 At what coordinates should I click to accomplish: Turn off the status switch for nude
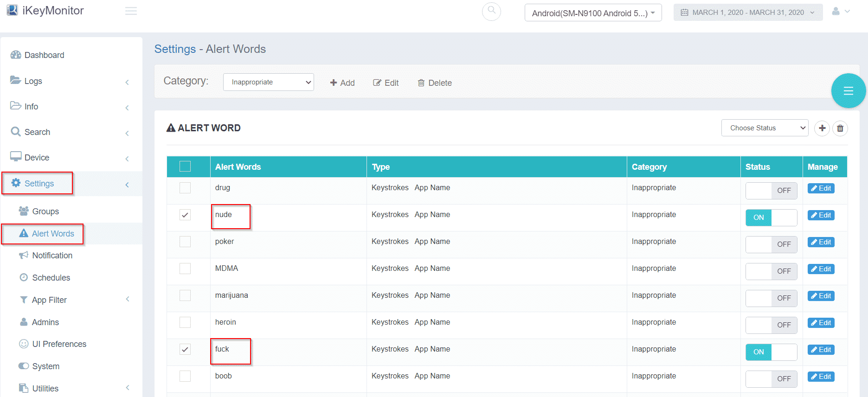point(771,218)
